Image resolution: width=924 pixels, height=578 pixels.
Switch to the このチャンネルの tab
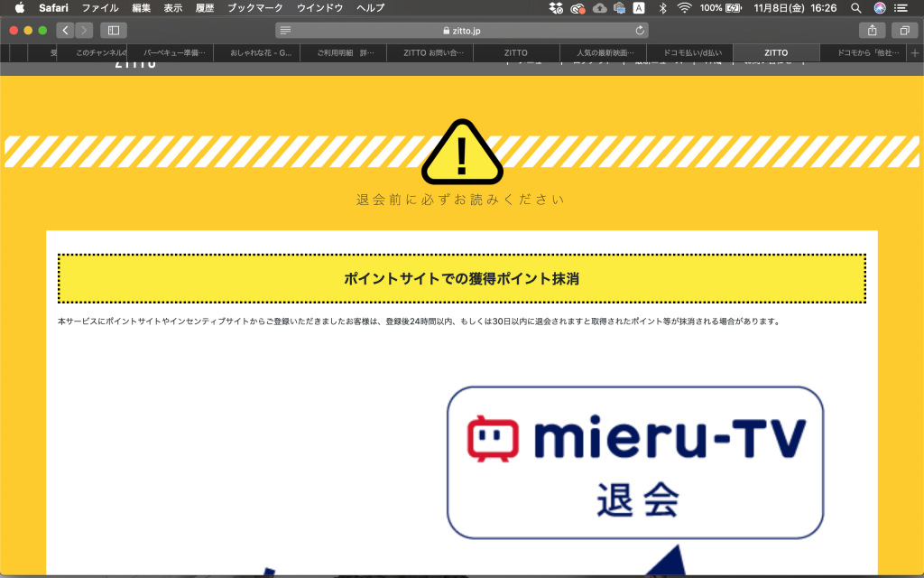pyautogui.click(x=93, y=53)
